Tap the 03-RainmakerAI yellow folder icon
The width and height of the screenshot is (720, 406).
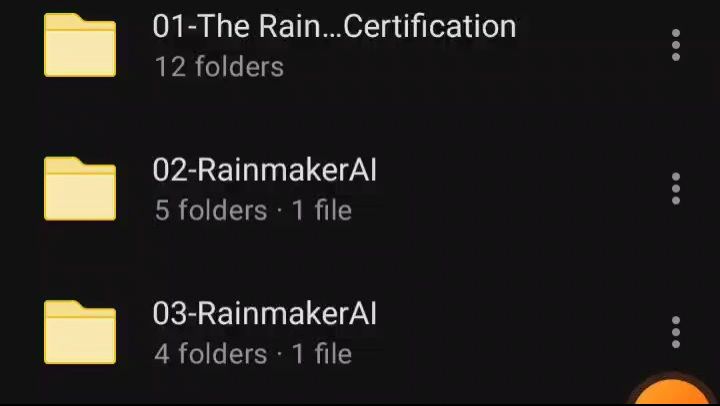coord(80,332)
